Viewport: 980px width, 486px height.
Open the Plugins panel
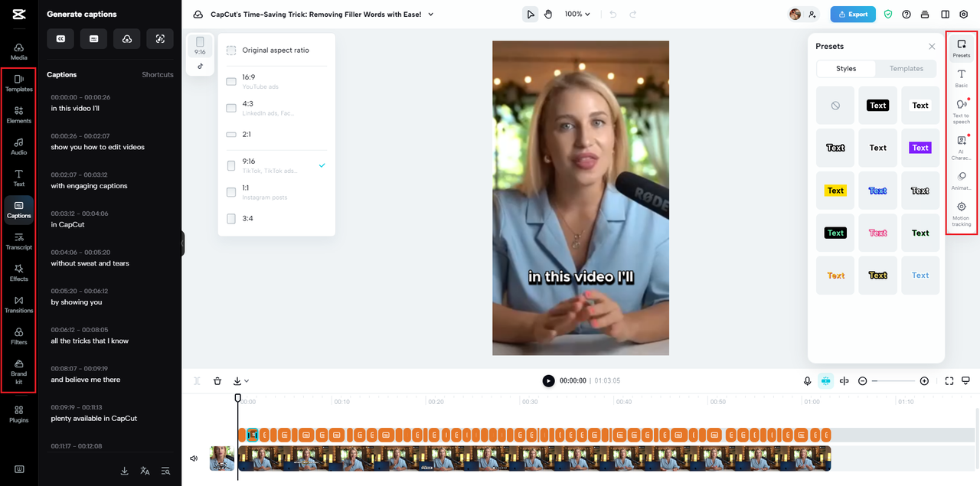[x=19, y=414]
